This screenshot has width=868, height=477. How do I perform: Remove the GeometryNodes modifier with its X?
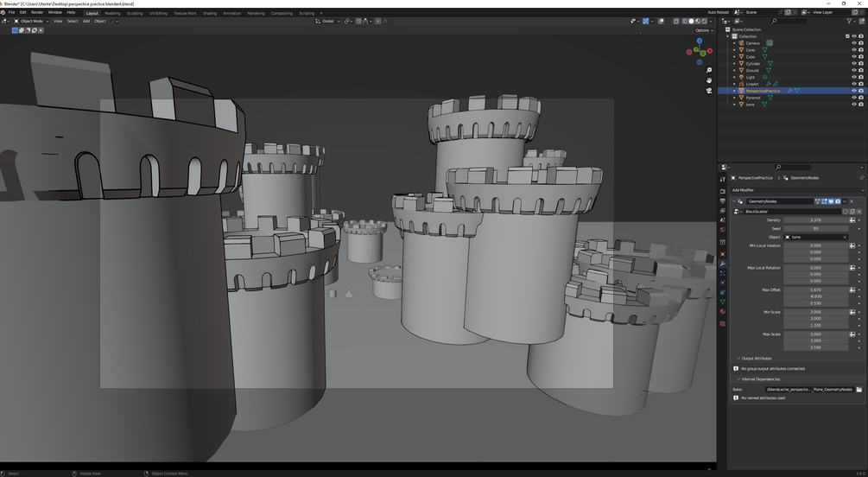click(x=852, y=201)
